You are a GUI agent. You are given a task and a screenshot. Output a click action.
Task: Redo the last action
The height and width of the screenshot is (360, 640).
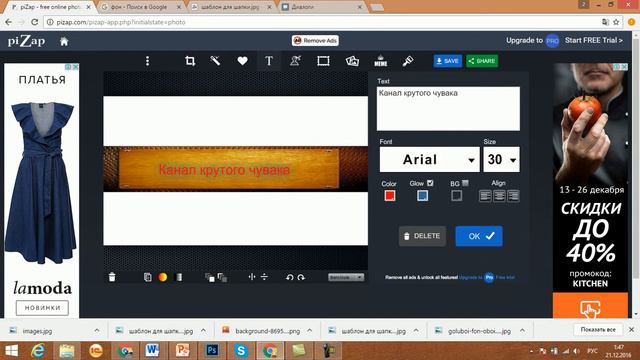pos(301,277)
